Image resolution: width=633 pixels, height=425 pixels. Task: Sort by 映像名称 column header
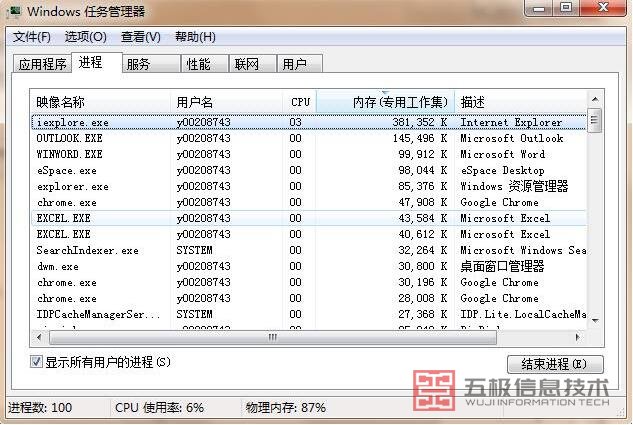click(100, 102)
